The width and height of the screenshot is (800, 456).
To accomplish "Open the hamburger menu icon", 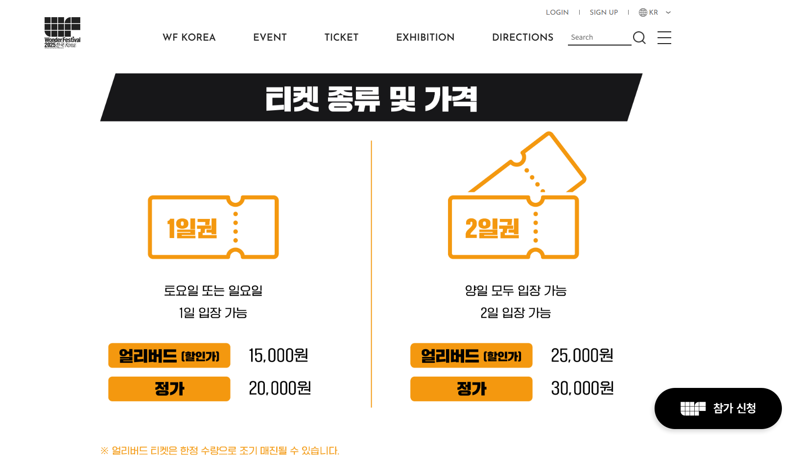I will 664,37.
